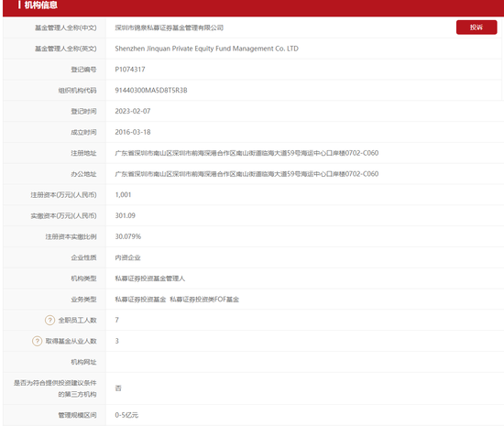Select the label 企业性质
504x426 pixels.
pos(83,257)
